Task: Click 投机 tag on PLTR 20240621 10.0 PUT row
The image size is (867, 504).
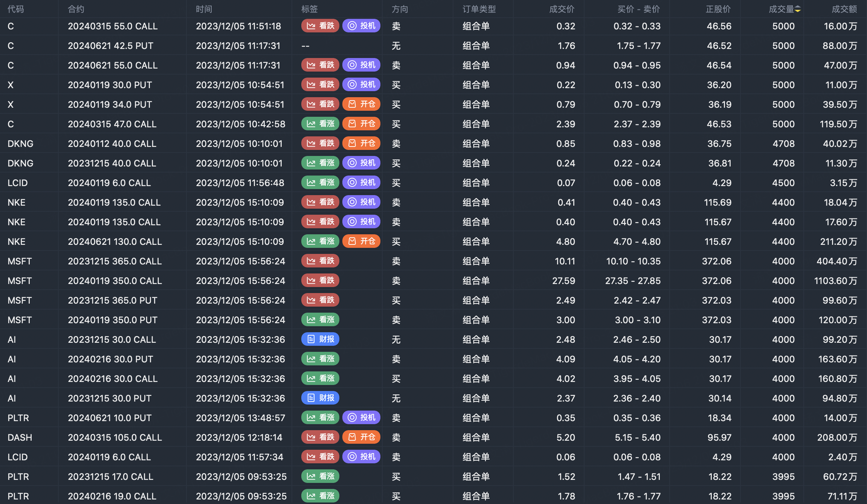Action: click(361, 417)
